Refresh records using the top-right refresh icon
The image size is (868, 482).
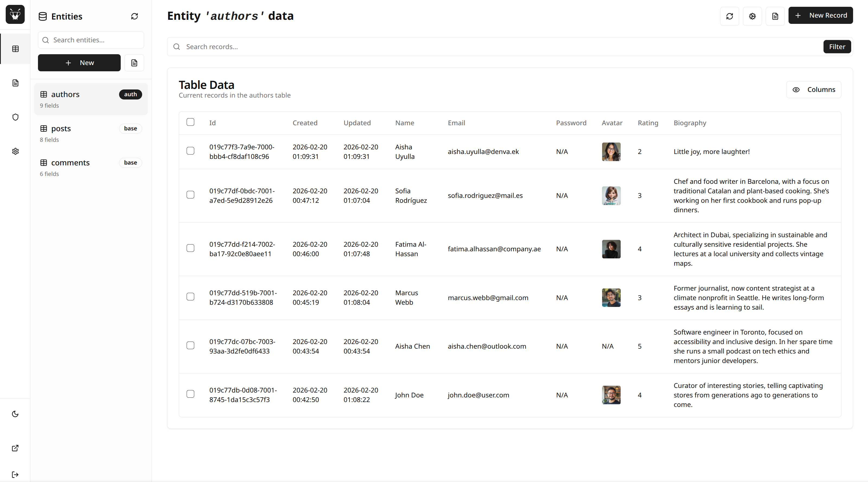729,16
